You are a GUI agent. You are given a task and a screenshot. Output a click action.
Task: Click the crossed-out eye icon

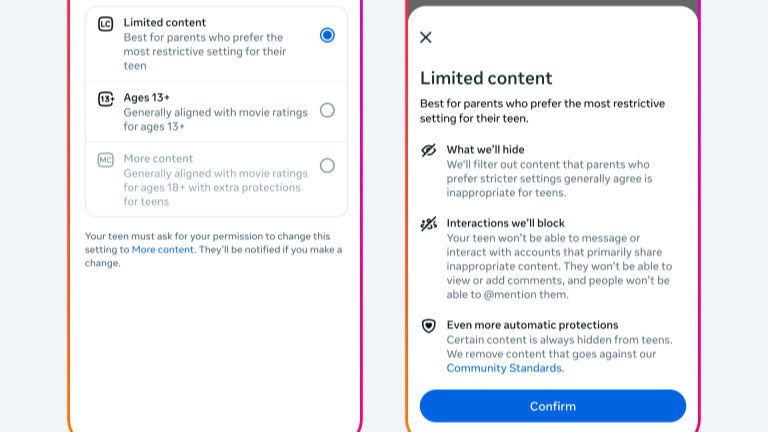[x=429, y=150]
